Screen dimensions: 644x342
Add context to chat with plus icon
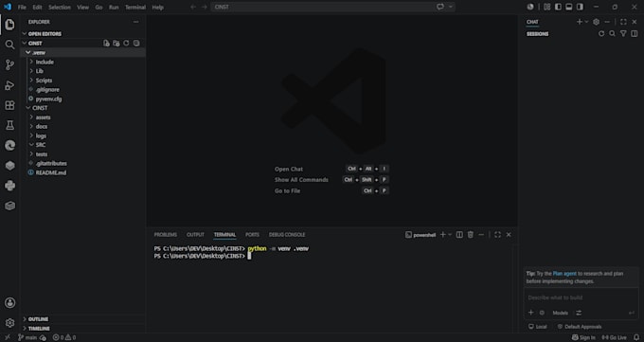(x=530, y=313)
